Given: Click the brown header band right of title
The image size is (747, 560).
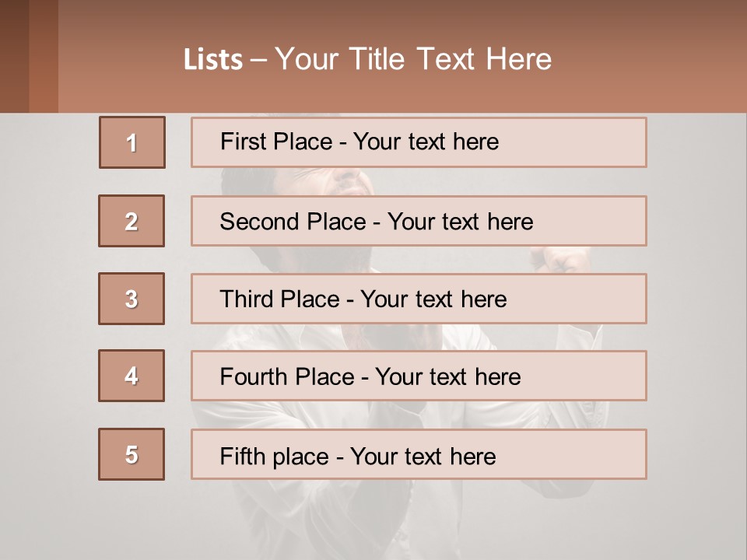Looking at the screenshot, I should pyautogui.click(x=654, y=58).
